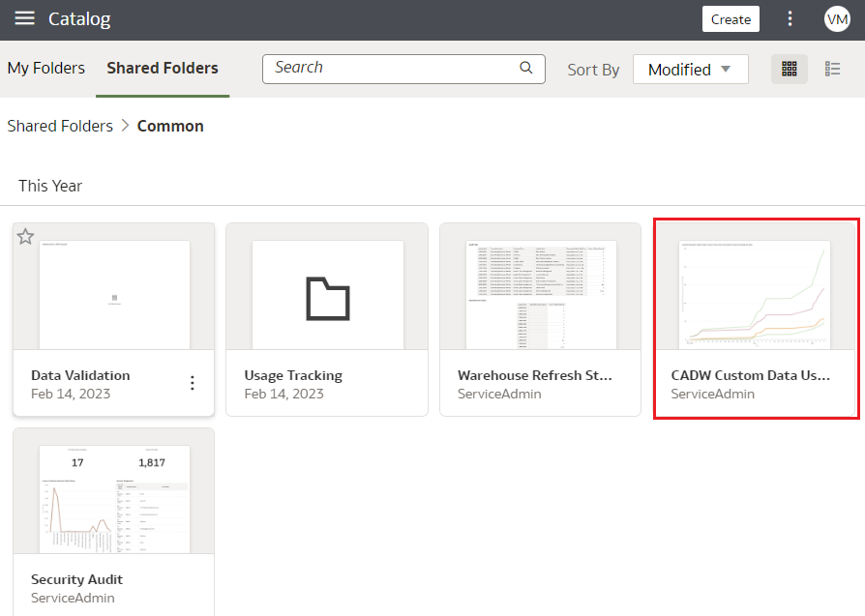Open the Common breadcrumb entry
Viewport: 865px width, 616px height.
(x=170, y=126)
